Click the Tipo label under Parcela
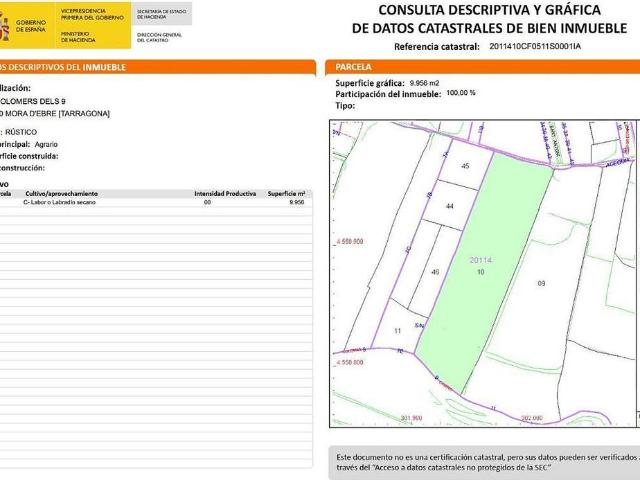 pos(345,106)
